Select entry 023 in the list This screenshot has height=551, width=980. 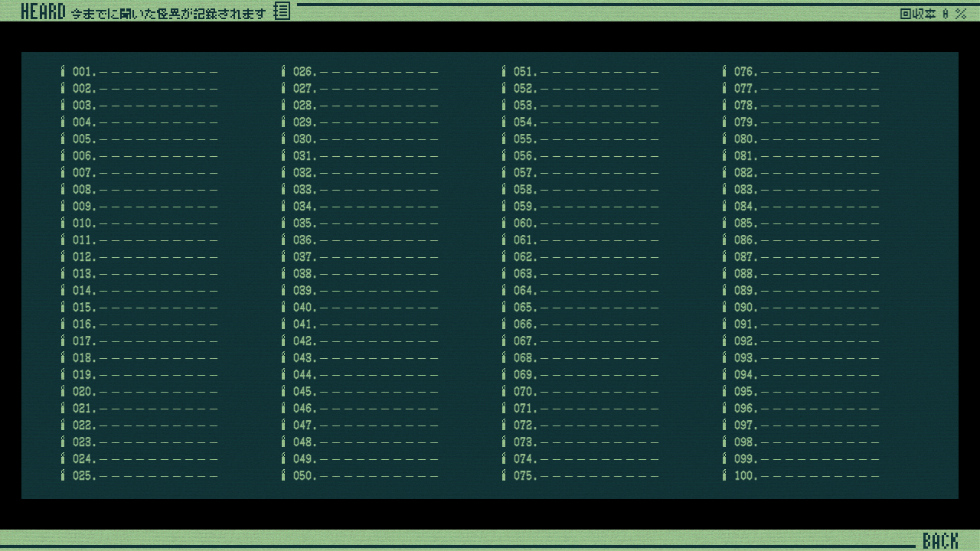point(139,442)
